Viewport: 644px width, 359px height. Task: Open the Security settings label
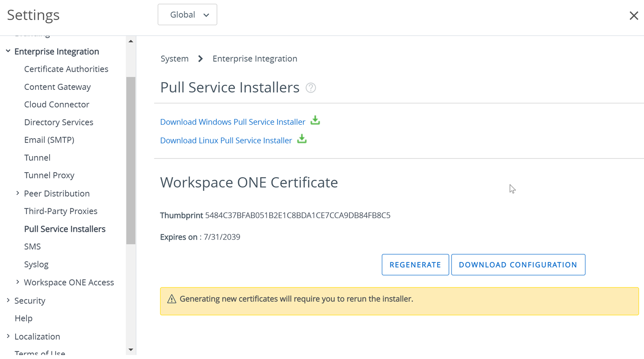(x=30, y=300)
